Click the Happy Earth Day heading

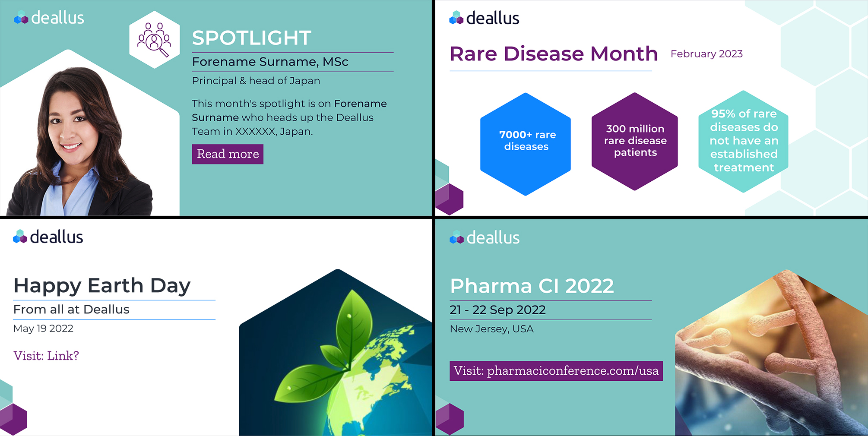[102, 286]
